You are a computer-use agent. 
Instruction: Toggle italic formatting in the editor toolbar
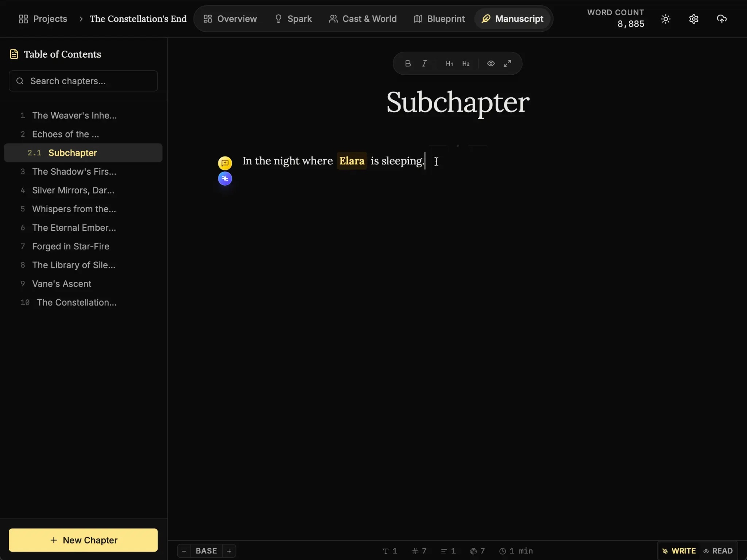424,63
